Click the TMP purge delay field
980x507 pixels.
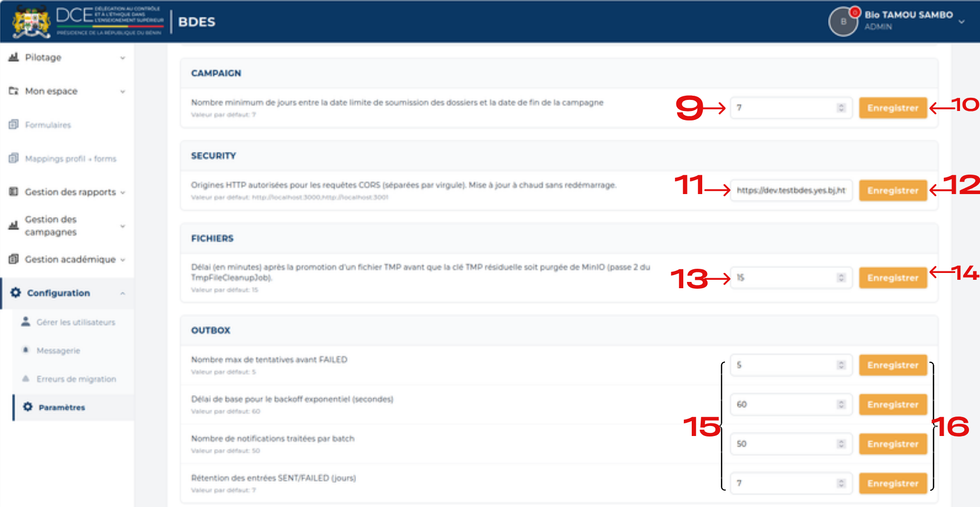click(x=791, y=278)
